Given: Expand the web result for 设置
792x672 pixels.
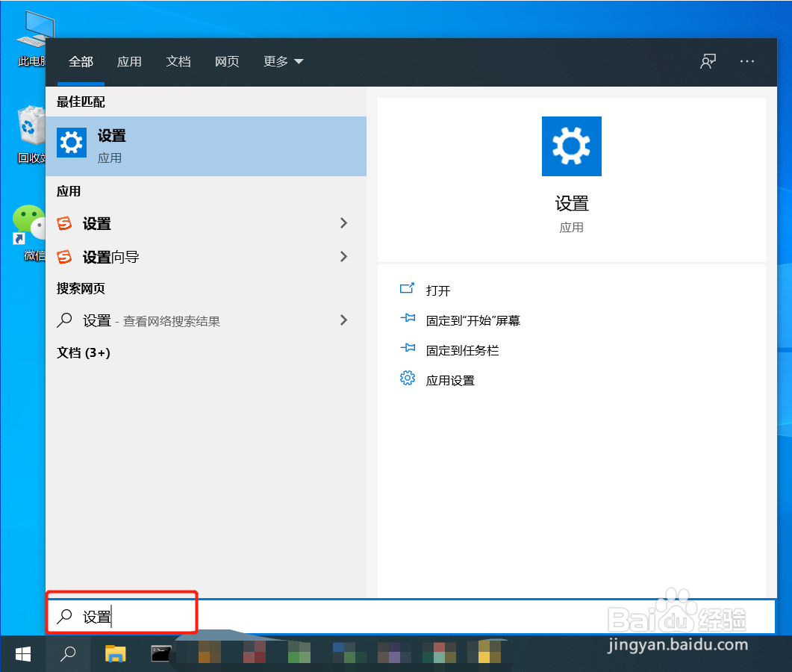Looking at the screenshot, I should pos(343,320).
